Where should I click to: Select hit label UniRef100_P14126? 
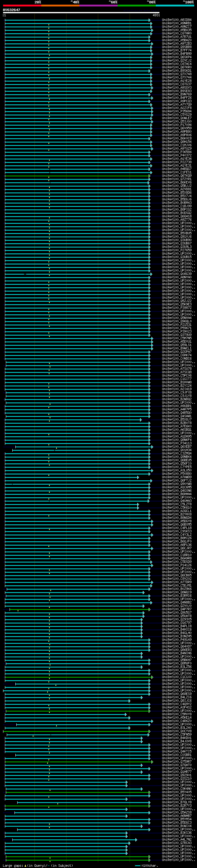176,565
